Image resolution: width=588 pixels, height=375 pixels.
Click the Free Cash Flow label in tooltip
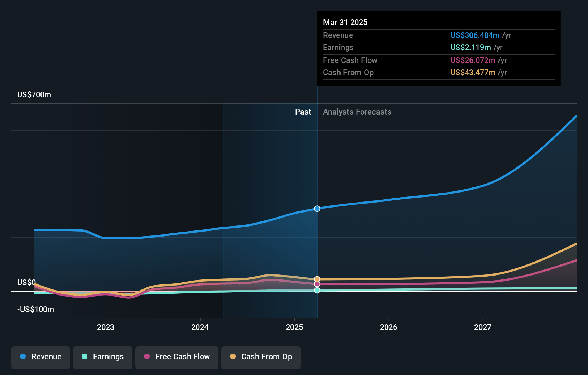click(350, 60)
